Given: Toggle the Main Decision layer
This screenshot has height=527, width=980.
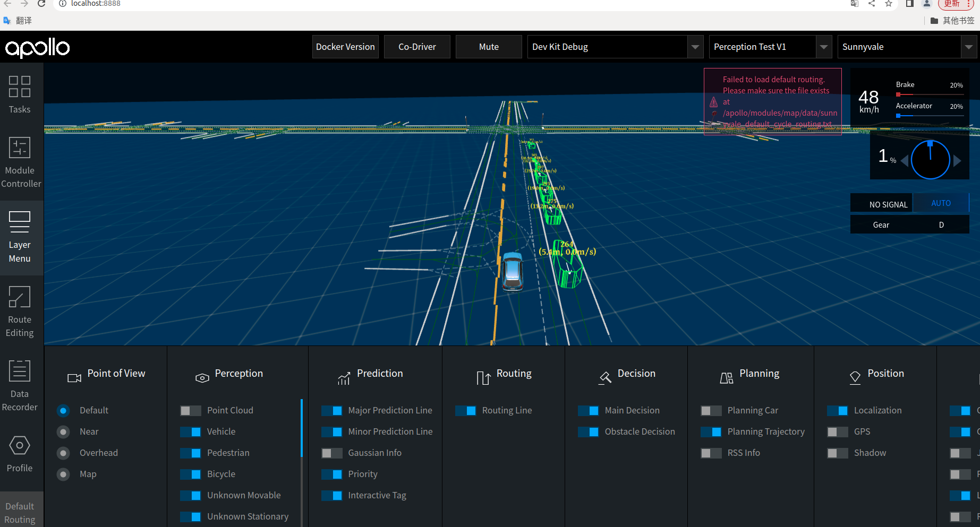Looking at the screenshot, I should click(589, 411).
